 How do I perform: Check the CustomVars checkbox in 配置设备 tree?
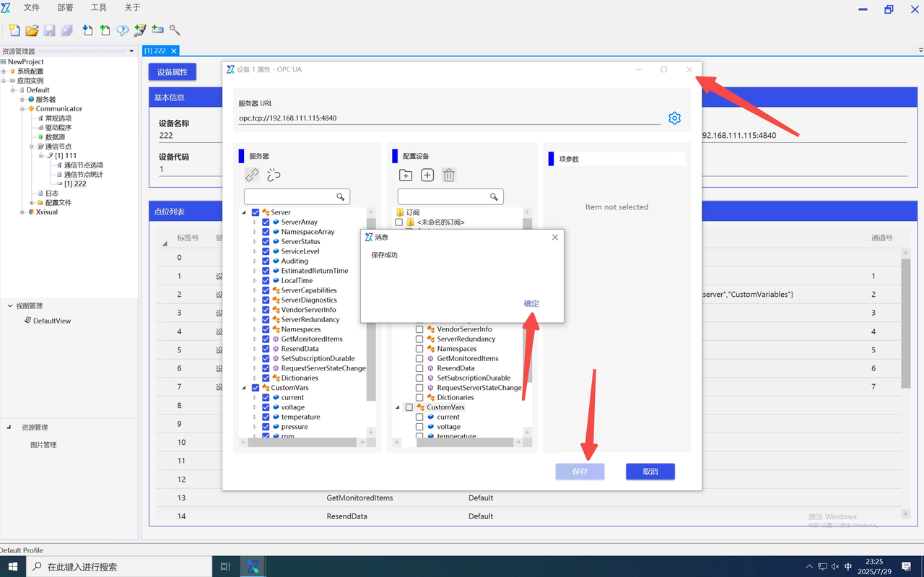pos(409,407)
